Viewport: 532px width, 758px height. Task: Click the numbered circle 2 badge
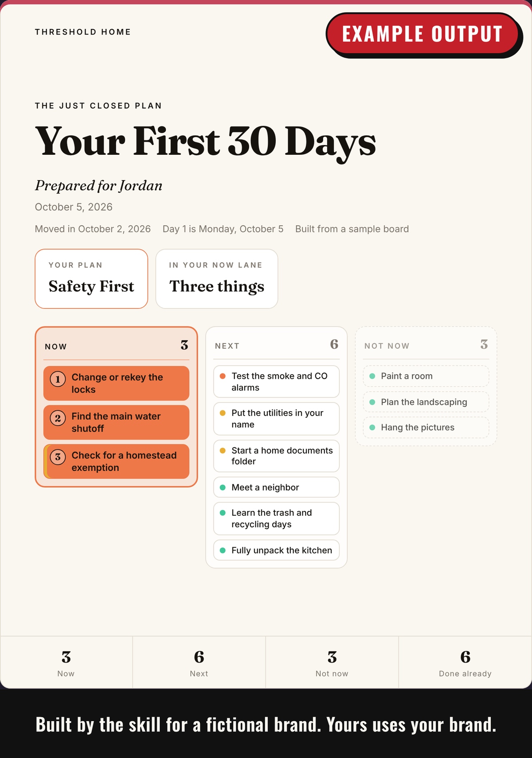(58, 418)
